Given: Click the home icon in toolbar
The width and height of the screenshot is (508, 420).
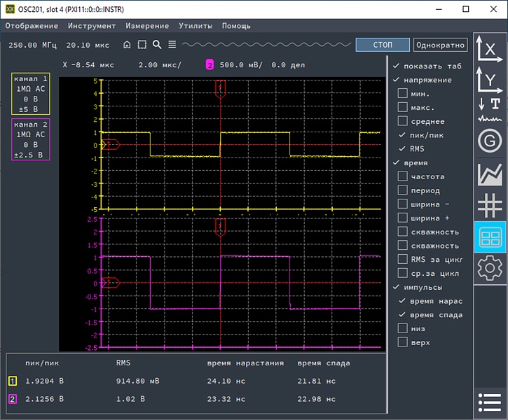Looking at the screenshot, I should pyautogui.click(x=127, y=45).
